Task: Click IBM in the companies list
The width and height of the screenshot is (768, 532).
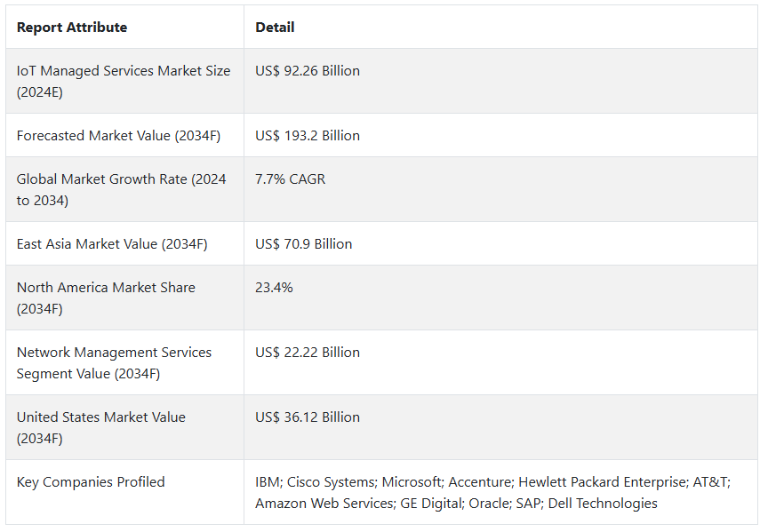Action: 268,482
